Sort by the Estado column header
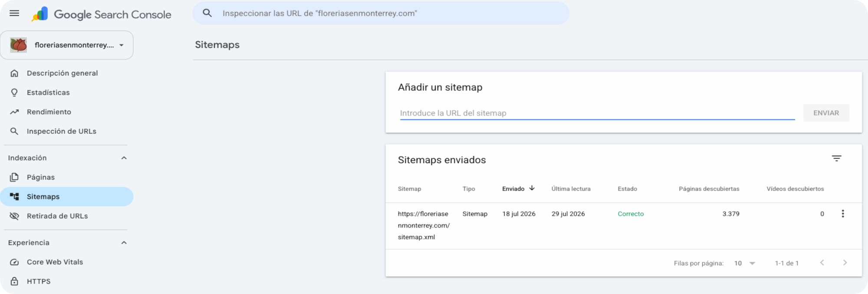 [x=627, y=189]
